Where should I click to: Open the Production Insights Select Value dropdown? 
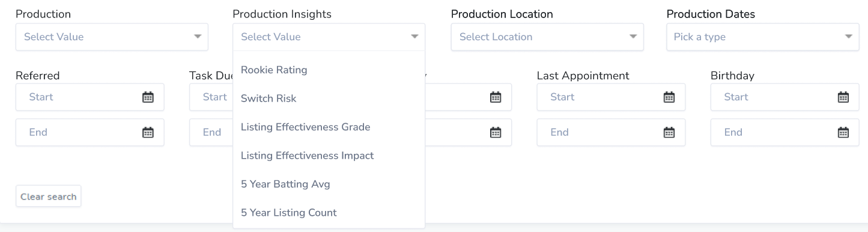coord(329,37)
